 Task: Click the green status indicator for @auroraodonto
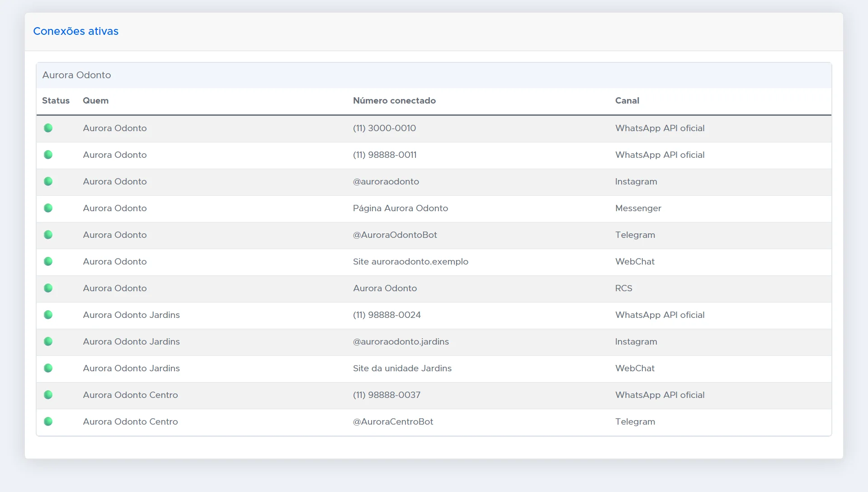click(x=48, y=181)
